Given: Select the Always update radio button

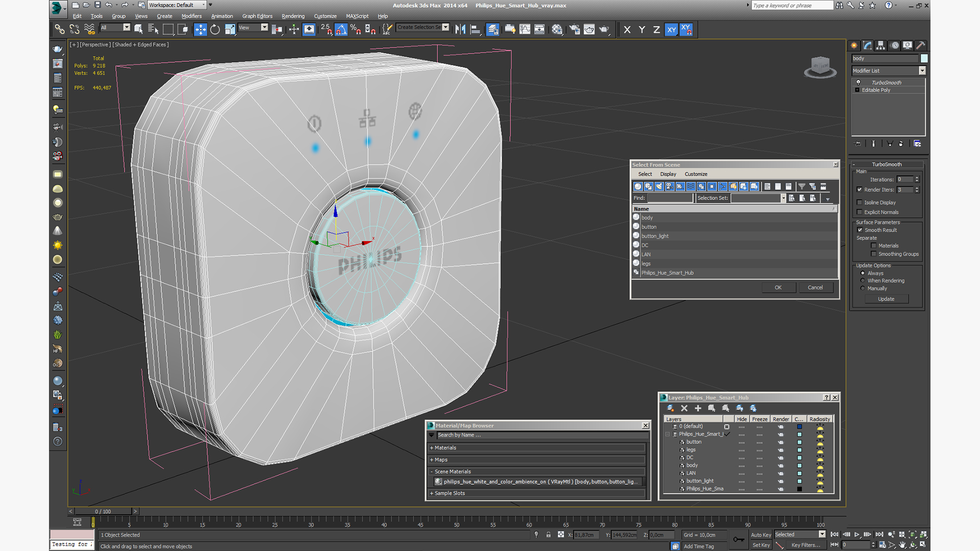Looking at the screenshot, I should (x=863, y=273).
